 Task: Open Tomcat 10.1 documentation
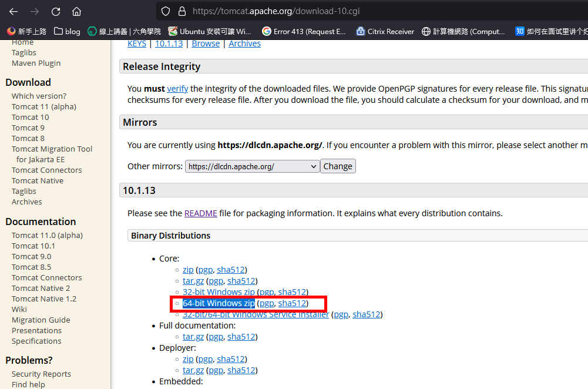[x=33, y=246]
